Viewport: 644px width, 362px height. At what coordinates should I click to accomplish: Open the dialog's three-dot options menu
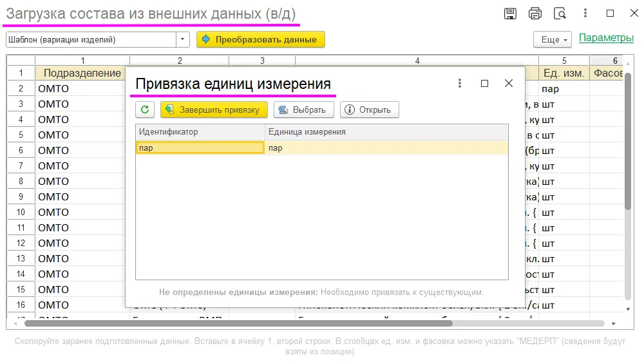click(x=460, y=83)
